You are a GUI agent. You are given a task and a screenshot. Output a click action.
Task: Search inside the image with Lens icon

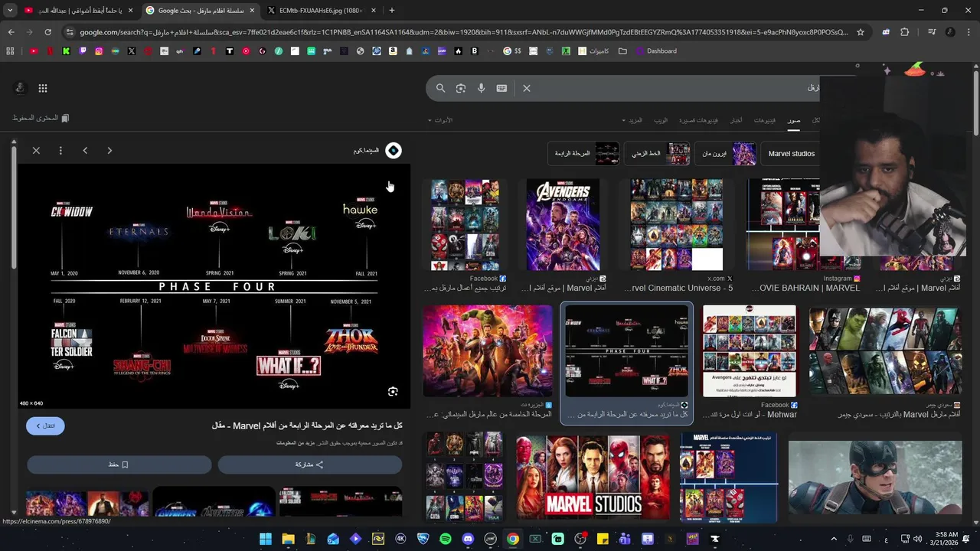coord(393,392)
